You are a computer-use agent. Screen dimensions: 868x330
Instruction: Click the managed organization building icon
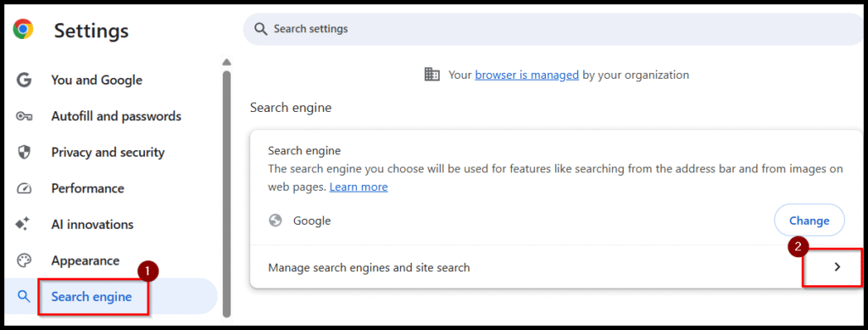431,74
